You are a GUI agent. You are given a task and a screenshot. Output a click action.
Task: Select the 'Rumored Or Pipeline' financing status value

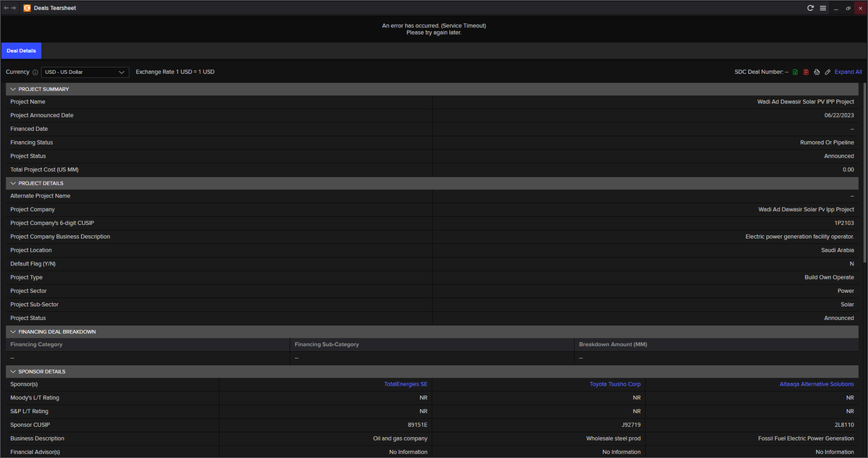tap(827, 143)
